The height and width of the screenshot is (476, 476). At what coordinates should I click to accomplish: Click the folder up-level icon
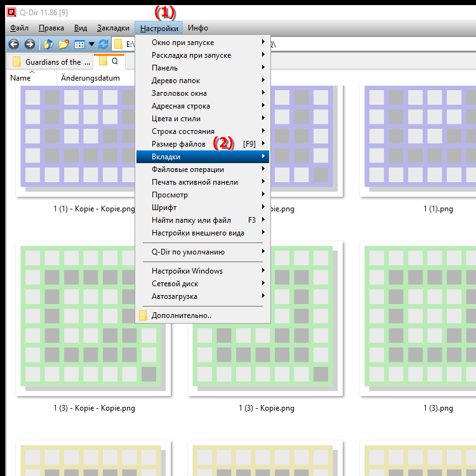coord(48,44)
